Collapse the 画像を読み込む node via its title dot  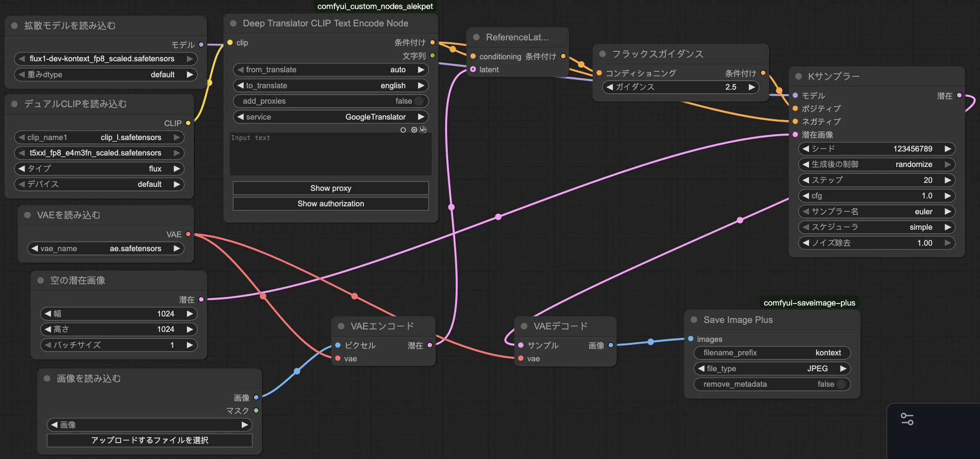pos(47,378)
